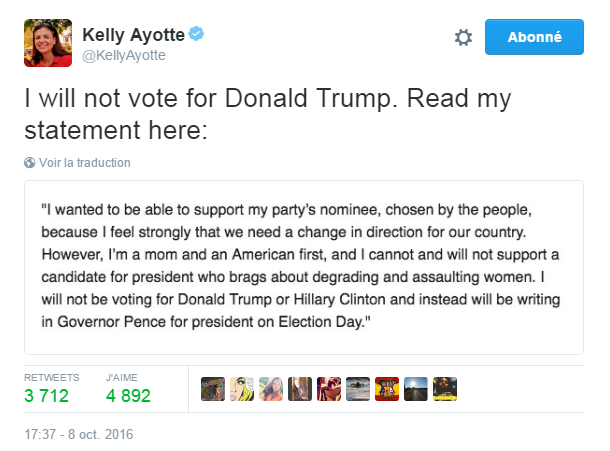
Task: Open the first liker avatar in row
Action: point(212,389)
